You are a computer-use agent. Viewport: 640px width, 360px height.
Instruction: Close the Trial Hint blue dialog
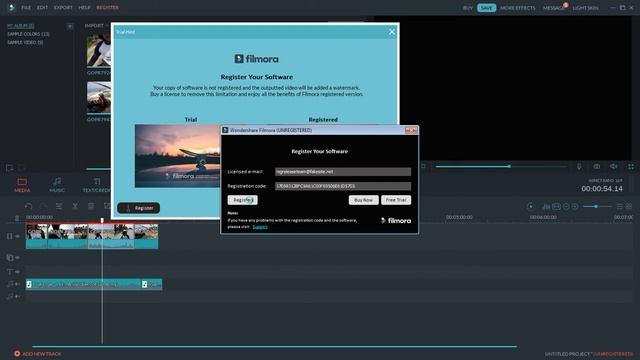coord(392,32)
